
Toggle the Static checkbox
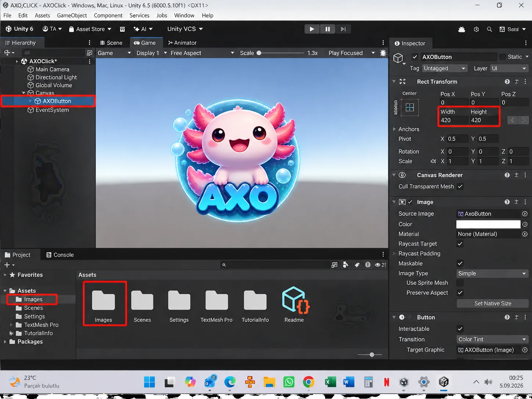click(502, 57)
